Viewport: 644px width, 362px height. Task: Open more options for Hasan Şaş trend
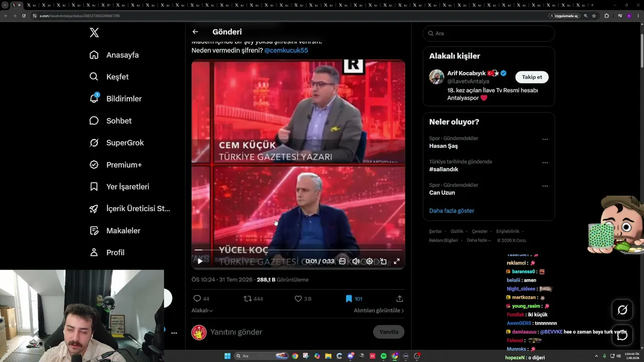point(545,139)
